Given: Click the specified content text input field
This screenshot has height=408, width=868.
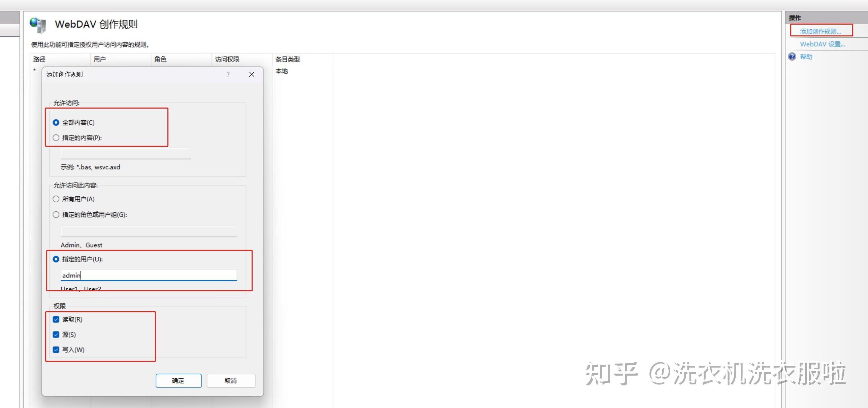Looking at the screenshot, I should [x=126, y=153].
